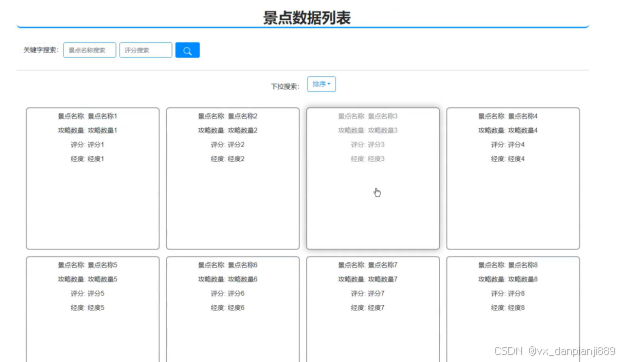This screenshot has width=624, height=362.
Task: Click the text 评分: 评分7
Action: pos(368,294)
